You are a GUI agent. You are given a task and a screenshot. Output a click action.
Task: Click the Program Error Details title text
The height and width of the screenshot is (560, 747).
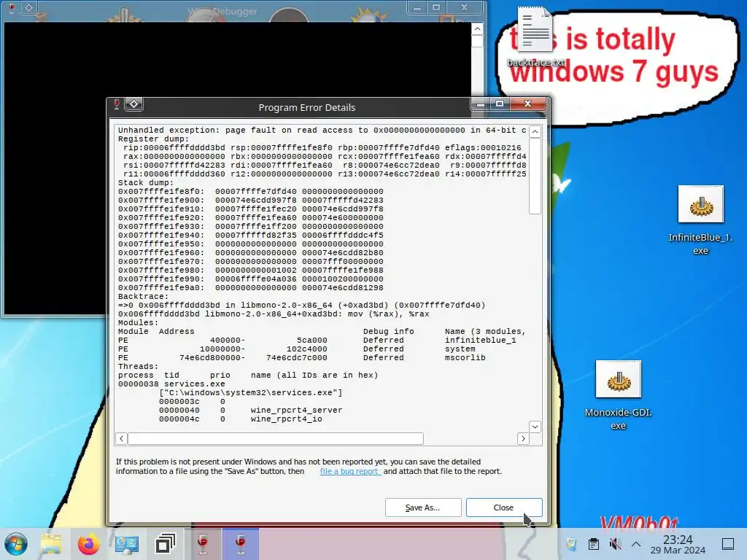click(x=307, y=108)
